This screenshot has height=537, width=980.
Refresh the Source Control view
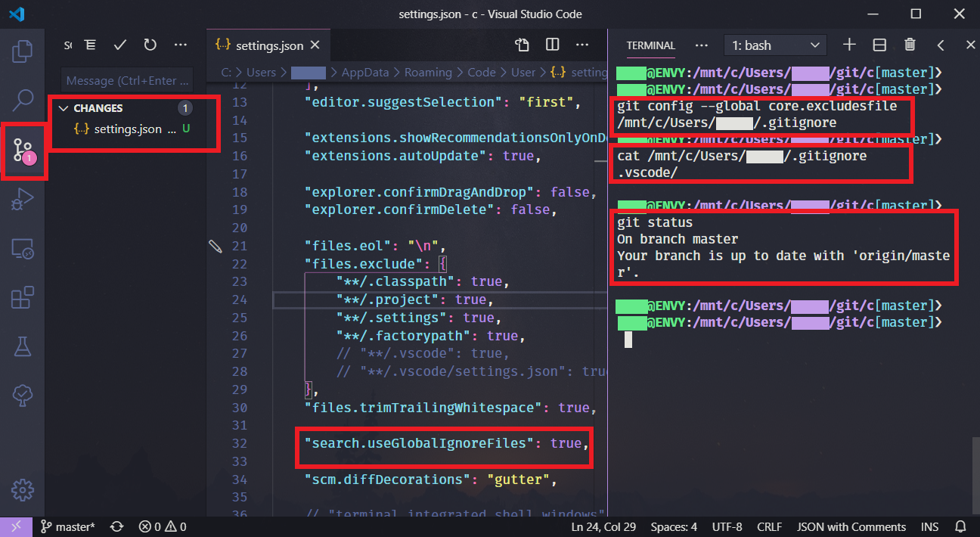coord(149,45)
